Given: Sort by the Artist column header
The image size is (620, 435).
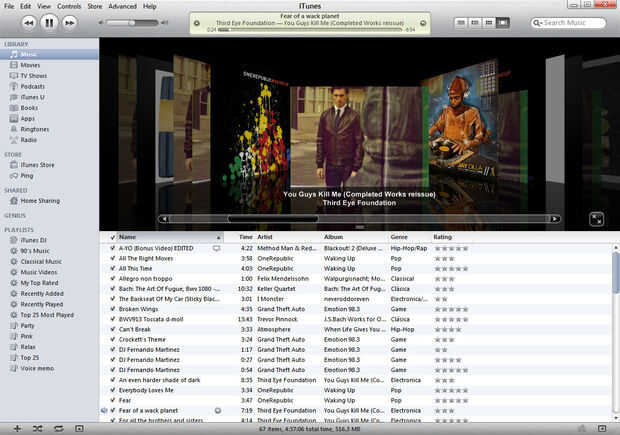Looking at the screenshot, I should (288, 237).
